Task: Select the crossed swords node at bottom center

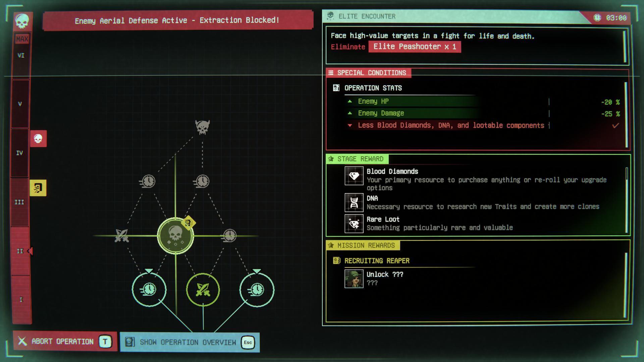Action: [x=203, y=290]
